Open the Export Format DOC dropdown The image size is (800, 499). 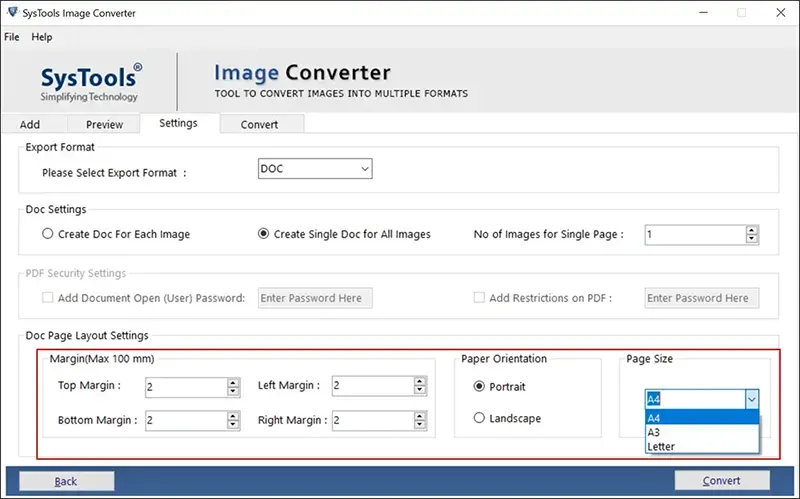(315, 168)
